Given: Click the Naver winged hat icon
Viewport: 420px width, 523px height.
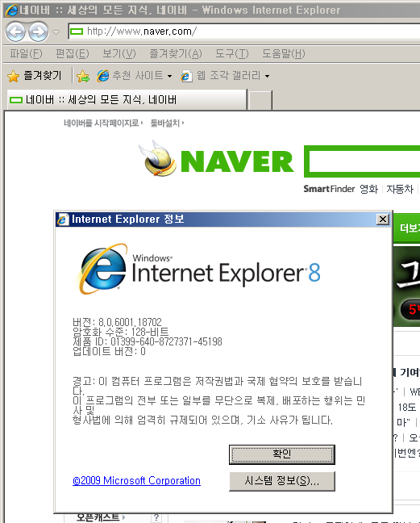Looking at the screenshot, I should [157, 159].
